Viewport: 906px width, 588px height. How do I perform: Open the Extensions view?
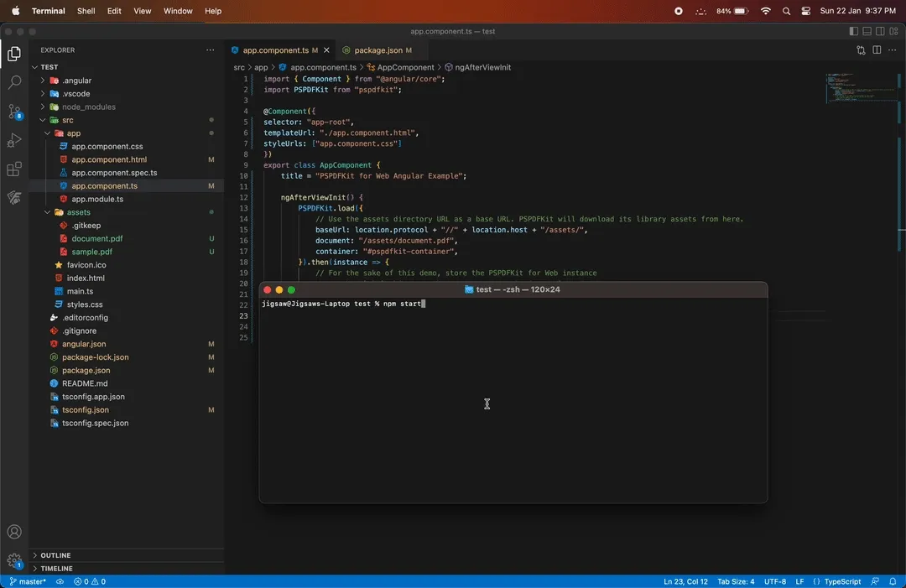[13, 168]
